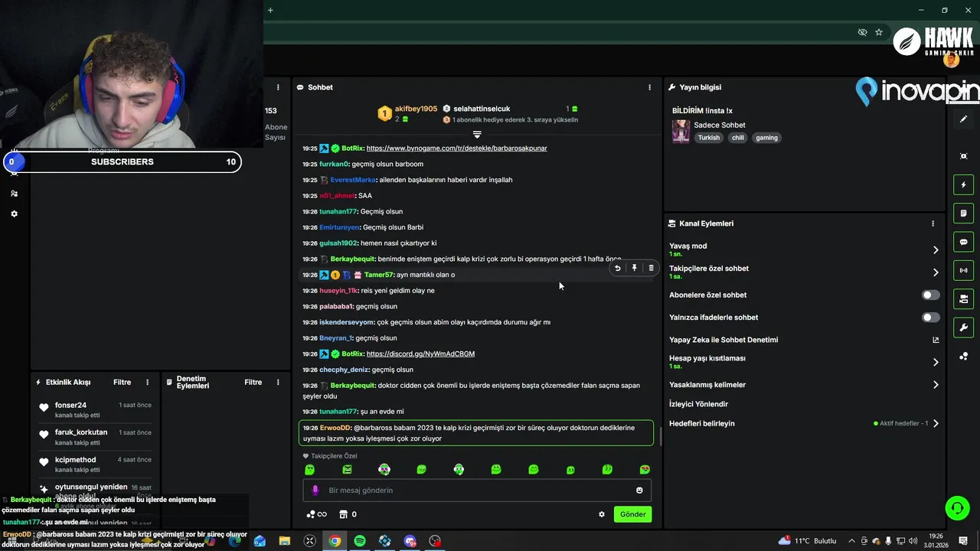Click the channel points infinity icon
The image size is (980, 551).
click(x=317, y=514)
